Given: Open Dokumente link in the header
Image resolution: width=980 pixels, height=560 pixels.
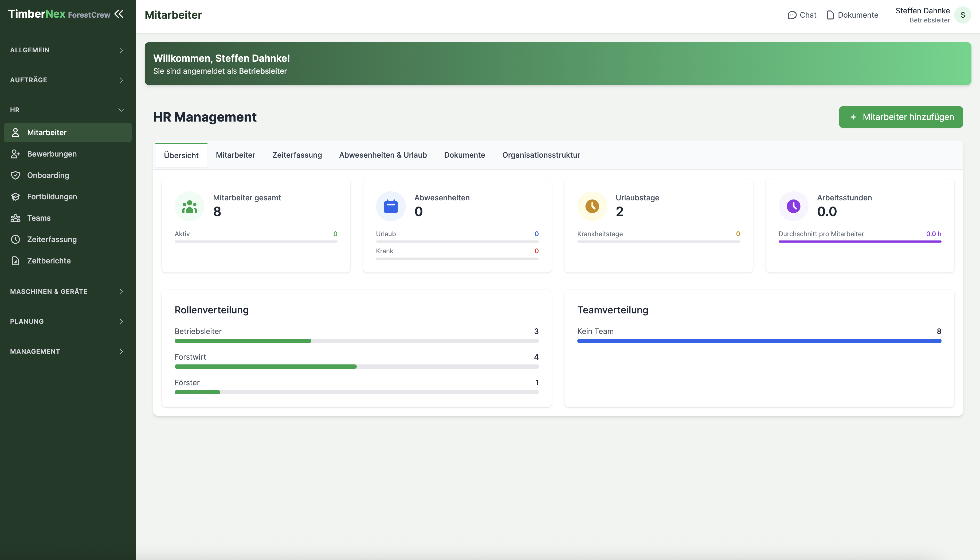Looking at the screenshot, I should pos(852,15).
